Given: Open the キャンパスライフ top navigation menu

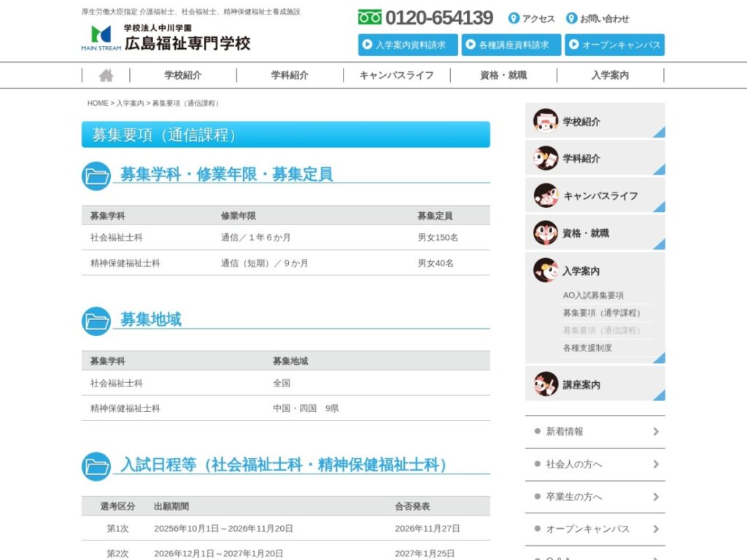Looking at the screenshot, I should (396, 75).
